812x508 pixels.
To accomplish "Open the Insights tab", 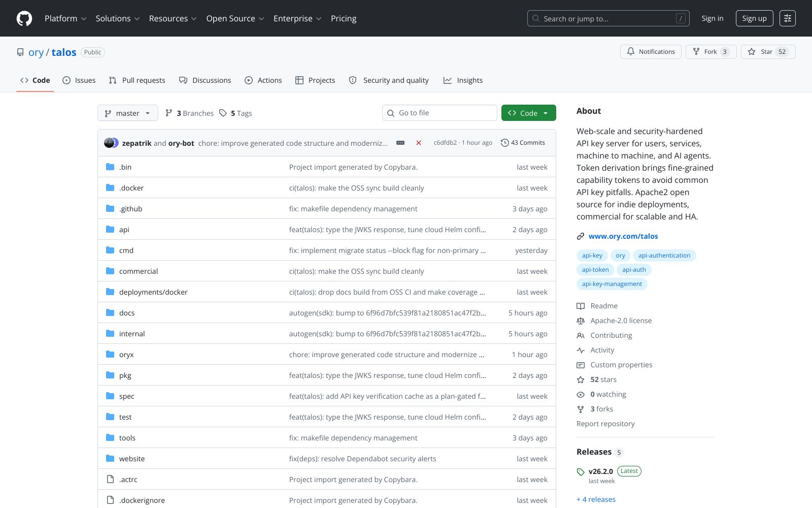I will tap(463, 80).
